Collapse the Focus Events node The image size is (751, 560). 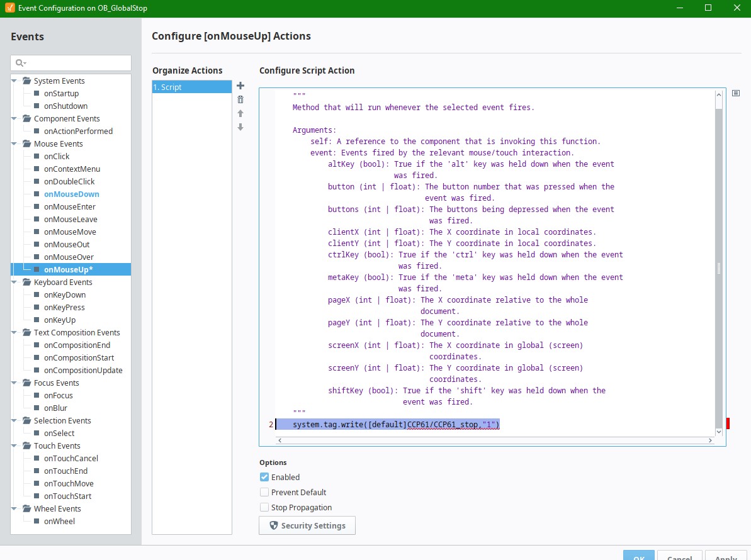pyautogui.click(x=14, y=383)
